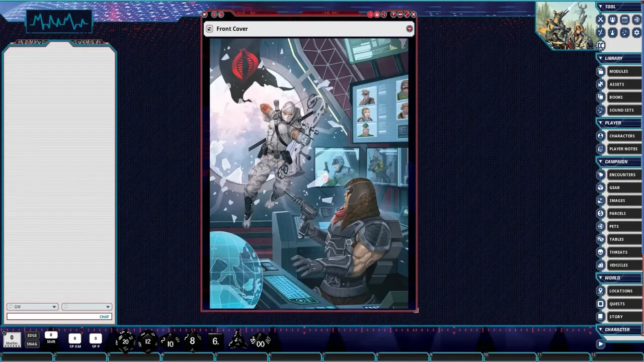This screenshot has width=644, height=362.
Task: Open the Vehicles list
Action: (x=623, y=265)
